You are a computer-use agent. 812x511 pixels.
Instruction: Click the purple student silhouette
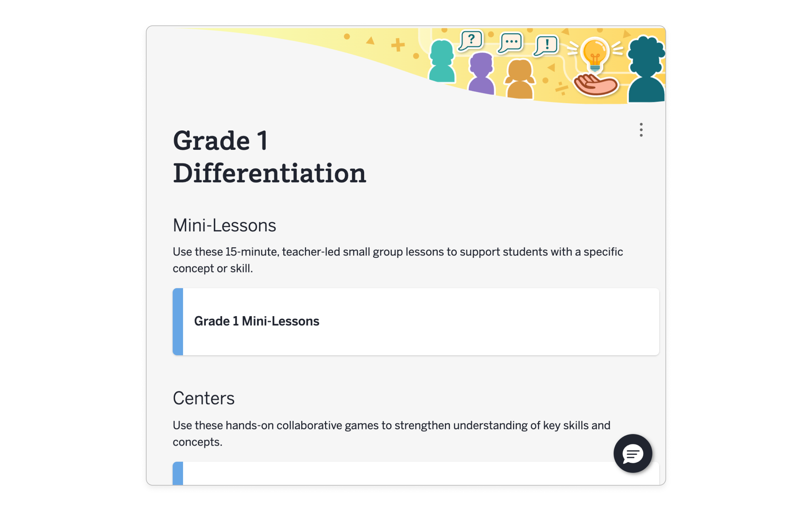(x=481, y=73)
